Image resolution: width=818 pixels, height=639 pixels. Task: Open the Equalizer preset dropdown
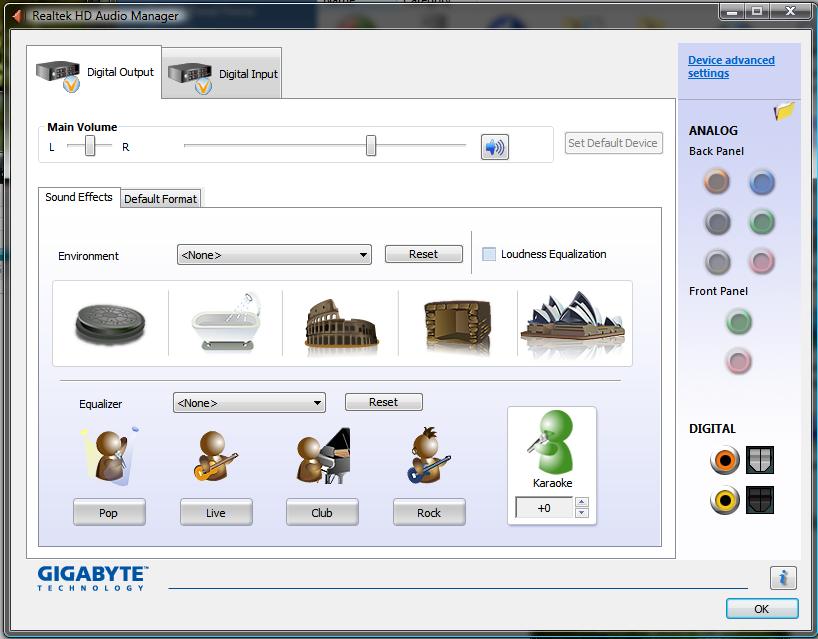tap(249, 403)
